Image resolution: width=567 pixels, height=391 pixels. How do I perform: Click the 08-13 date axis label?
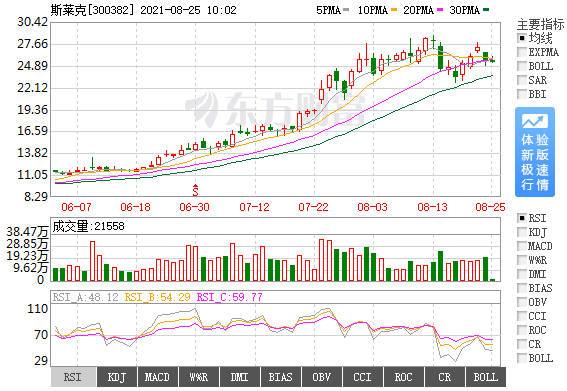click(x=432, y=207)
